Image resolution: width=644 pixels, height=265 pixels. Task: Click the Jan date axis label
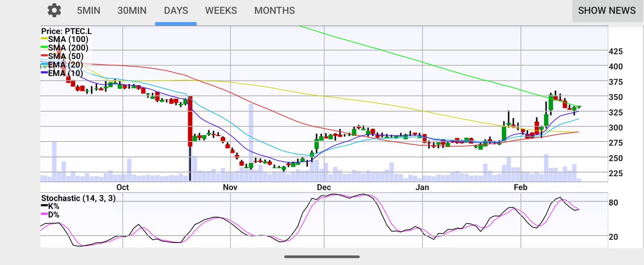(423, 188)
